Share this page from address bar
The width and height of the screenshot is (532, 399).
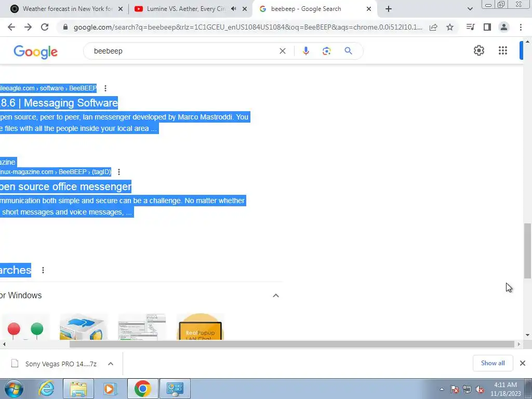click(433, 27)
